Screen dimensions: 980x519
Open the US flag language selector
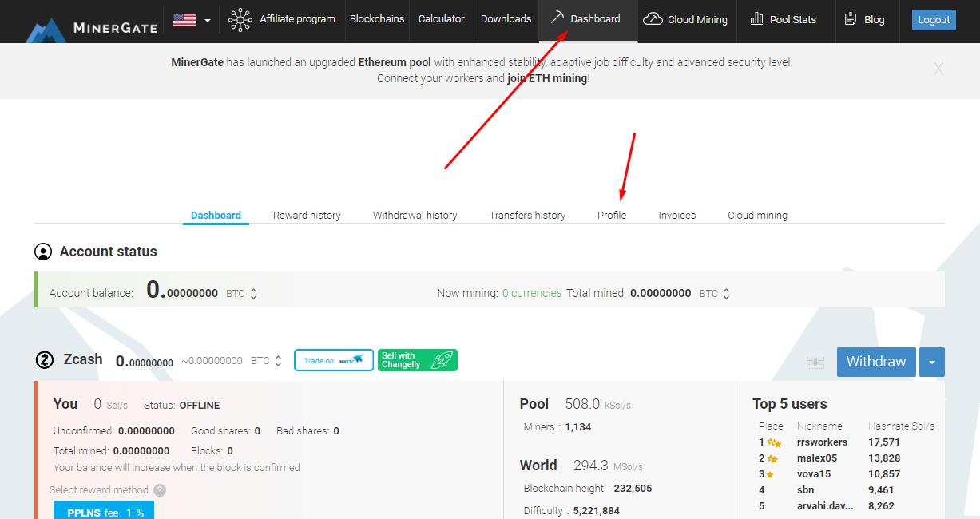(192, 20)
